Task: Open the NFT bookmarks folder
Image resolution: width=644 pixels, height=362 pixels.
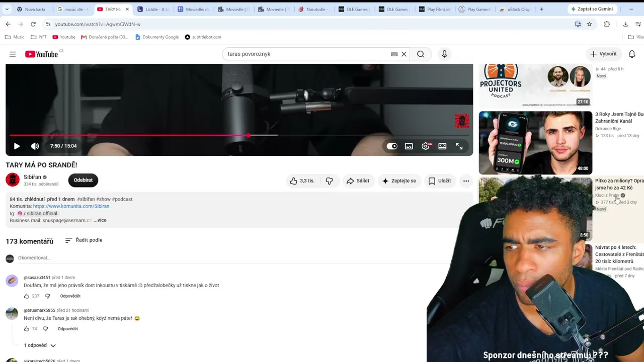Action: [39, 37]
